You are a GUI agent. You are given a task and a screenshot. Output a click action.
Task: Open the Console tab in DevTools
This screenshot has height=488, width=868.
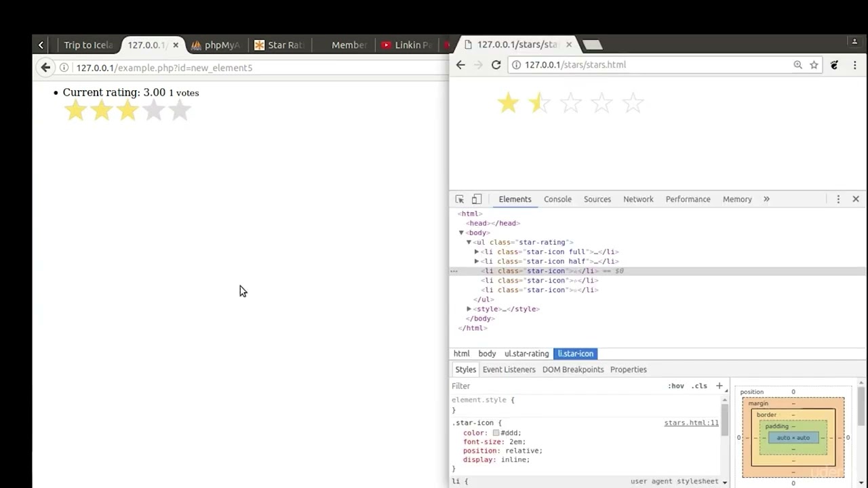[557, 199]
